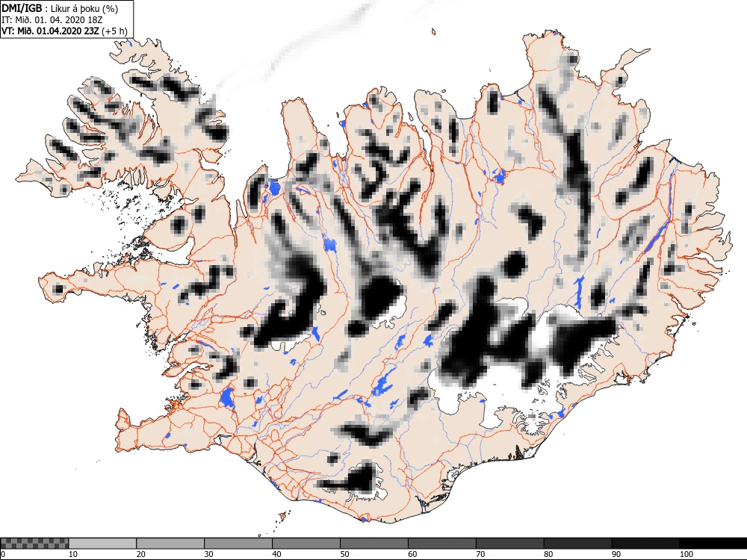Click the title text 'DMI/IGB : Líkur á þoku (%)'
The image size is (747, 560).
pyautogui.click(x=60, y=8)
